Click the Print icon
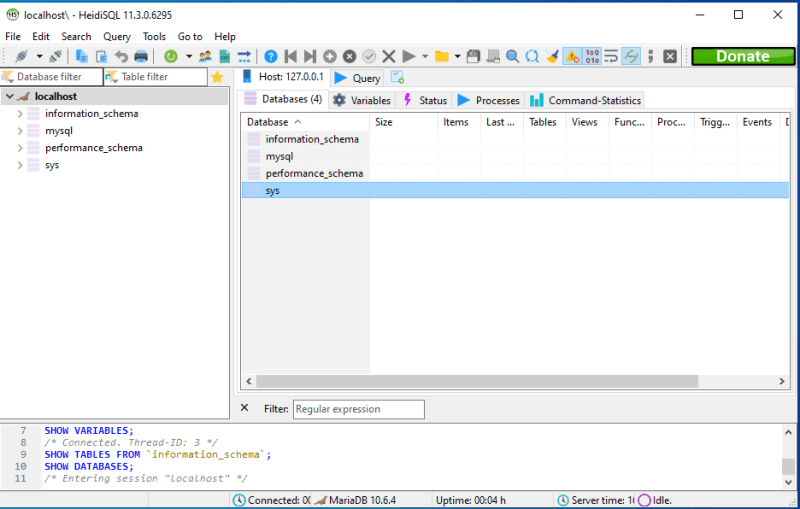This screenshot has height=509, width=800. pos(141,56)
